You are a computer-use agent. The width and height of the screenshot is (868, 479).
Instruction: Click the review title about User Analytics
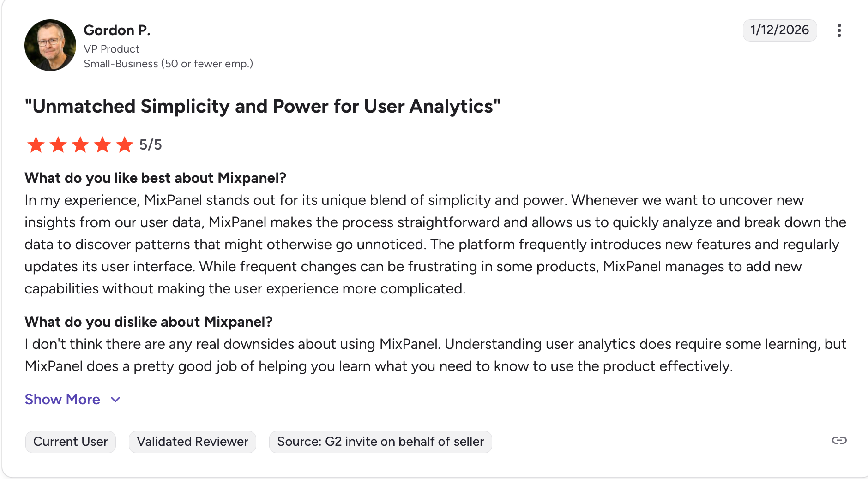coord(262,106)
